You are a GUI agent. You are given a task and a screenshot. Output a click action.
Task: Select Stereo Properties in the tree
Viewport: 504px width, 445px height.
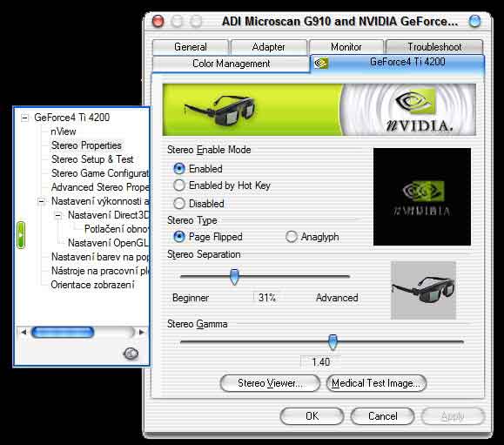tap(86, 145)
